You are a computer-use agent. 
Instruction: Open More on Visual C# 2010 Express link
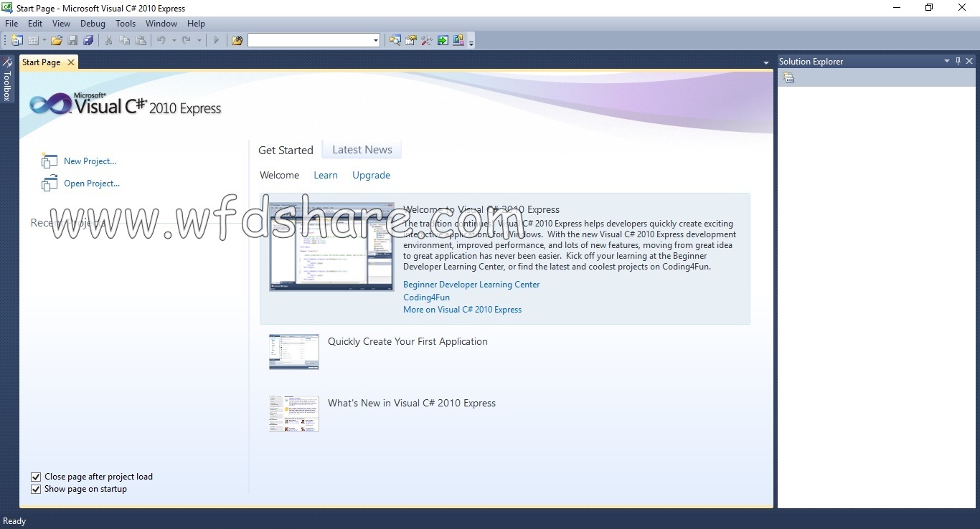point(462,310)
